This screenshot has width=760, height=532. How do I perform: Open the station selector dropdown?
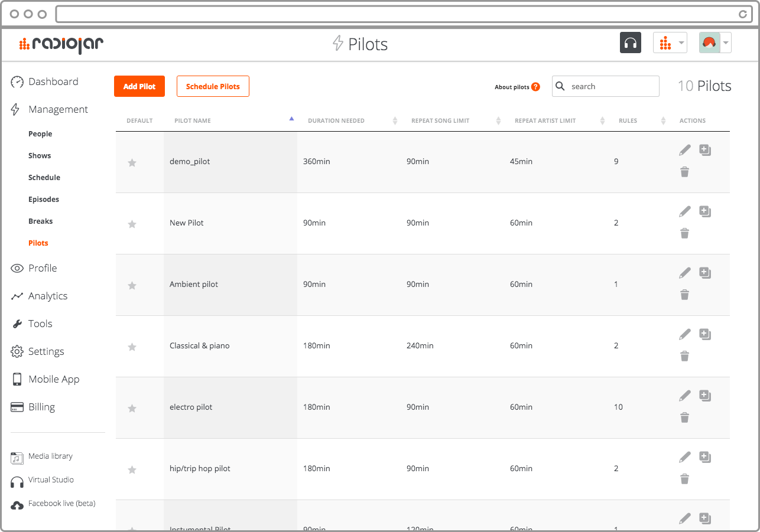tap(670, 43)
